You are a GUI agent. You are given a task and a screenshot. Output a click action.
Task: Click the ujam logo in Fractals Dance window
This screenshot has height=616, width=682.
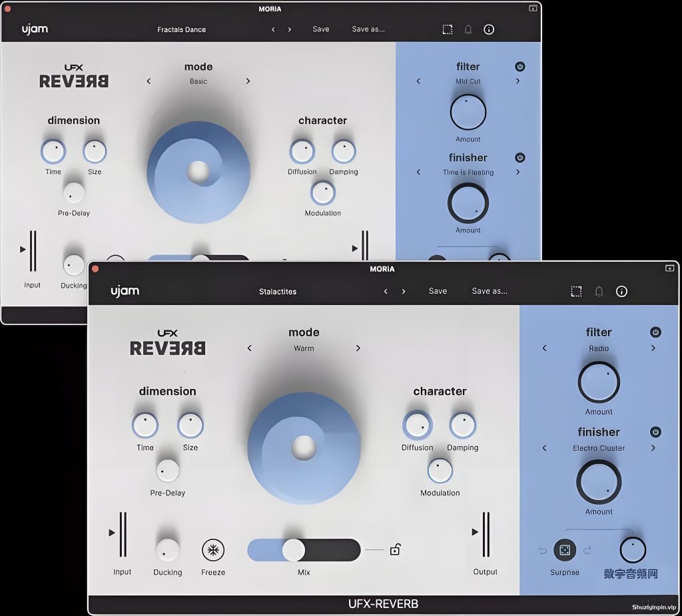[35, 29]
